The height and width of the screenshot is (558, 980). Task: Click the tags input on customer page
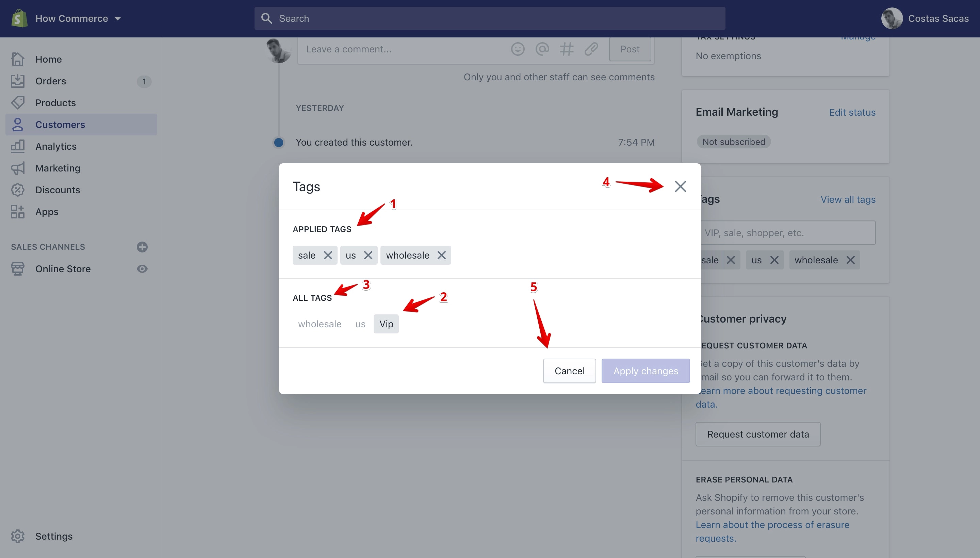(x=788, y=233)
